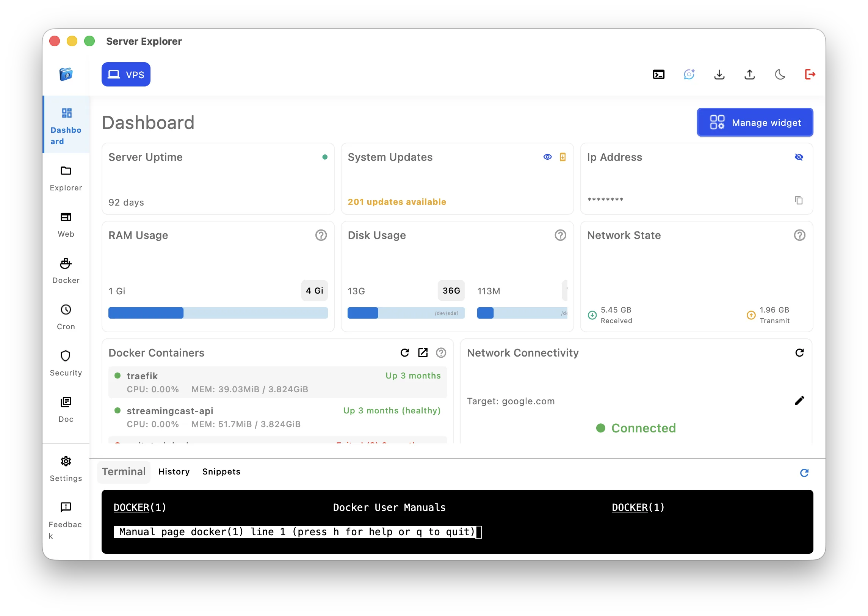Click the Manage widget button

(755, 123)
